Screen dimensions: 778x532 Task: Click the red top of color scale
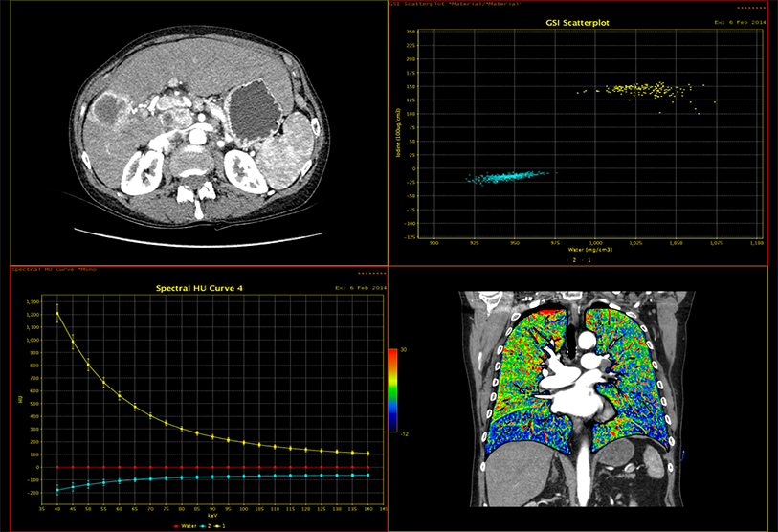point(392,352)
